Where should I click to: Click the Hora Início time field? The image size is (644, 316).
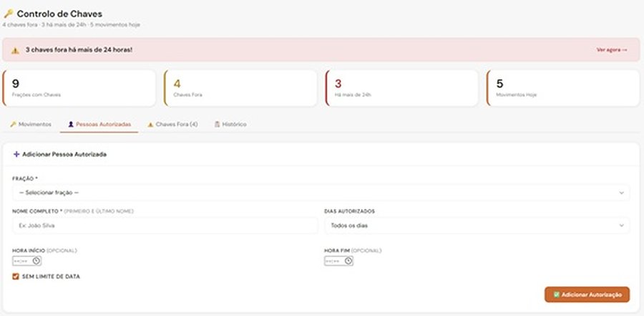point(26,261)
